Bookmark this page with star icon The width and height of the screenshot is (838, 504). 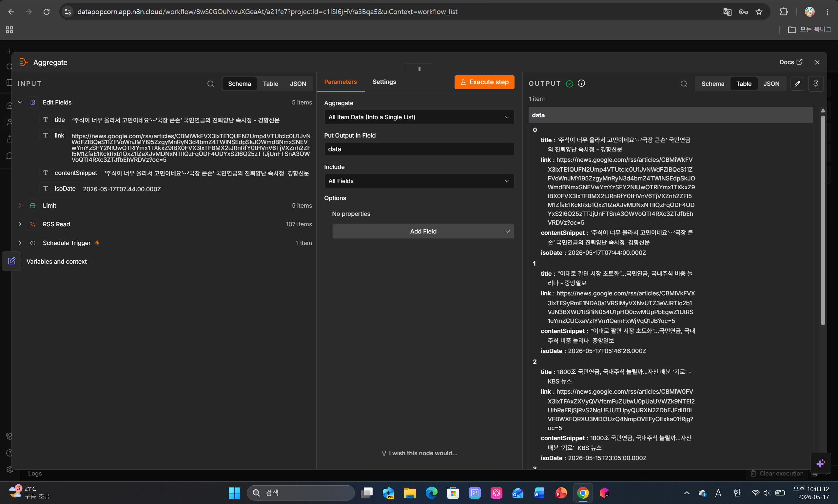759,11
